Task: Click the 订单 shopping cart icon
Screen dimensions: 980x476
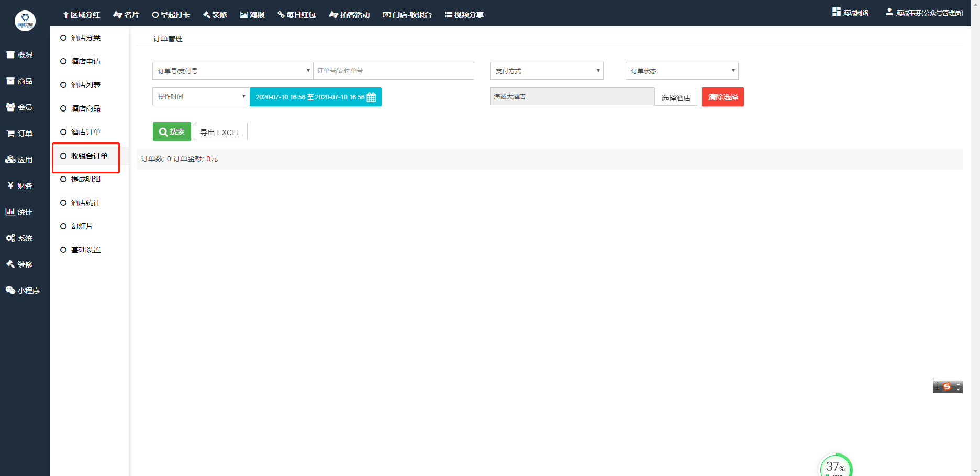Action: (x=10, y=134)
